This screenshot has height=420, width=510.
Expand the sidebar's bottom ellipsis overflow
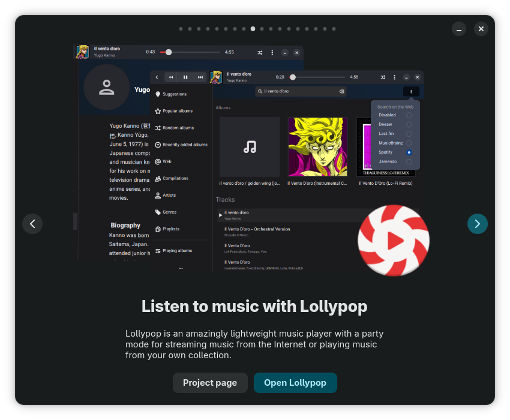(181, 268)
